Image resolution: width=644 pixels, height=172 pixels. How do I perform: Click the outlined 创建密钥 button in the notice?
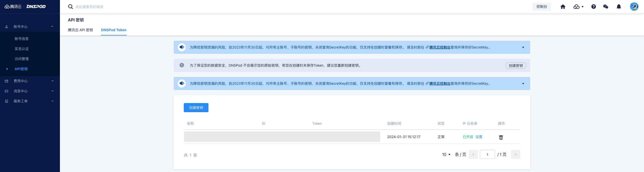(516, 66)
